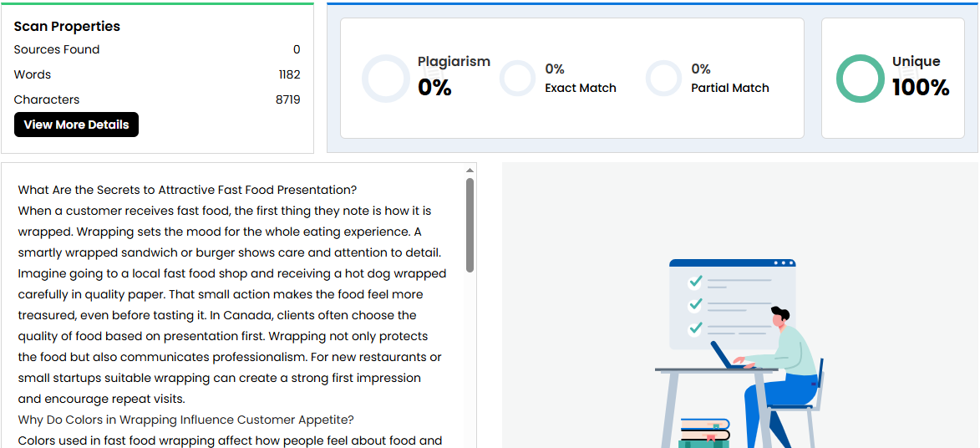Screen dimensions: 980x448
Task: Click the Partial Match ring icon
Action: coord(664,79)
